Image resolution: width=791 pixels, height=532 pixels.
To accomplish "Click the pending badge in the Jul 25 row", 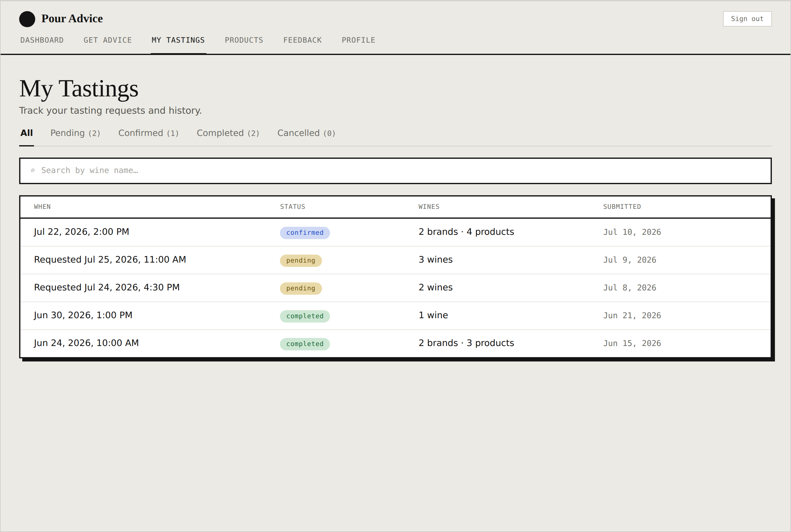I will click(301, 260).
